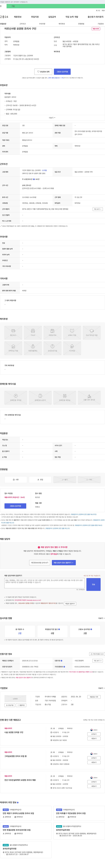Click the 거짓구인광고 신고 button
The image size is (105, 868).
coord(97,654)
